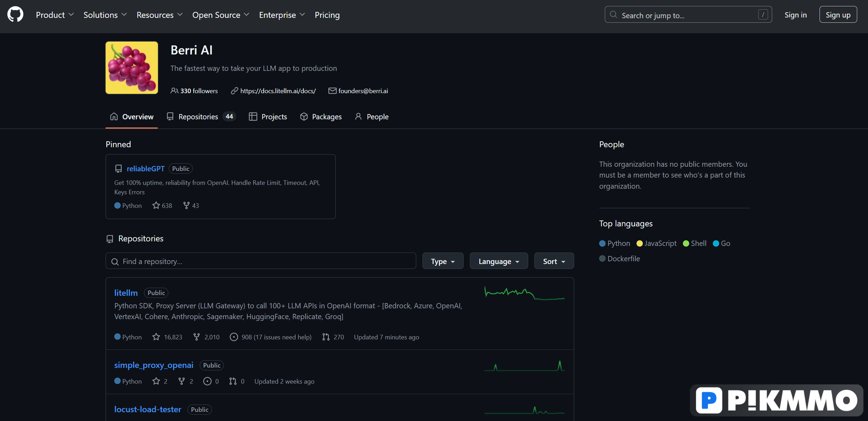Click 'Updated 2 weeks ago' text

pos(284,382)
